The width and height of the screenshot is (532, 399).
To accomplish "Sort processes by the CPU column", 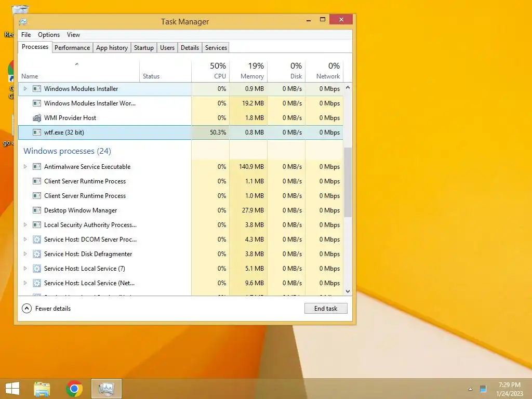I will 210,72.
